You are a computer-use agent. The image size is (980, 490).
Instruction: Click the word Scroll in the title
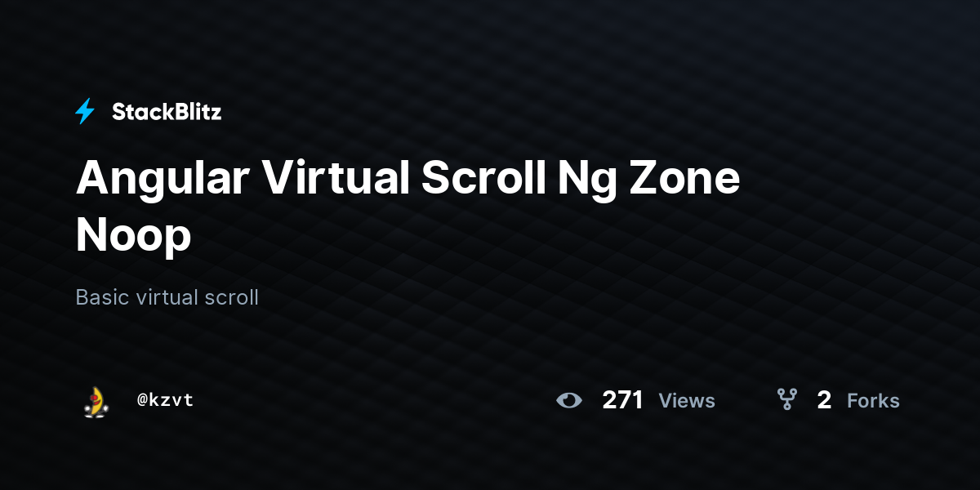coord(483,177)
